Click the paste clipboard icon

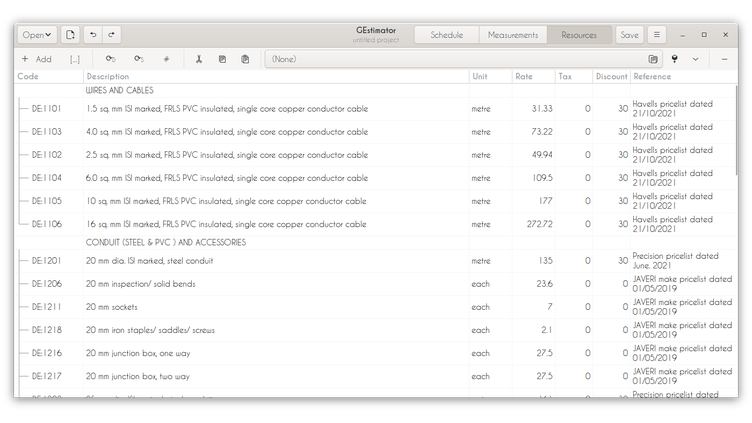245,59
